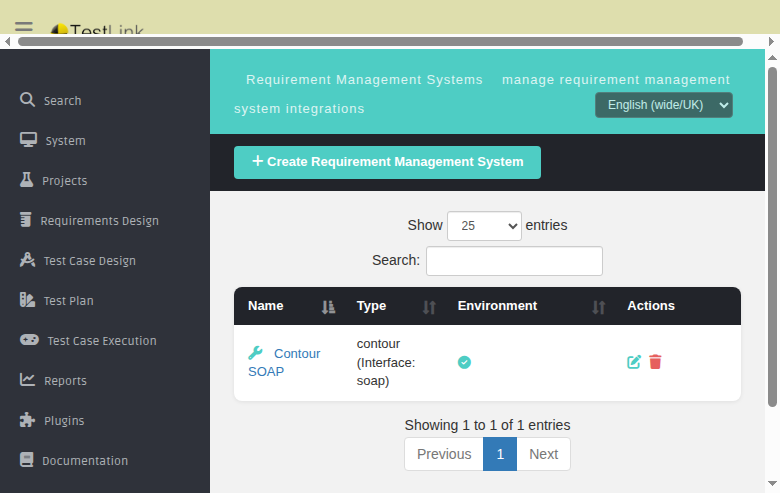
Task: Click the horizontal scrollbar left arrow
Action: pos(7,41)
